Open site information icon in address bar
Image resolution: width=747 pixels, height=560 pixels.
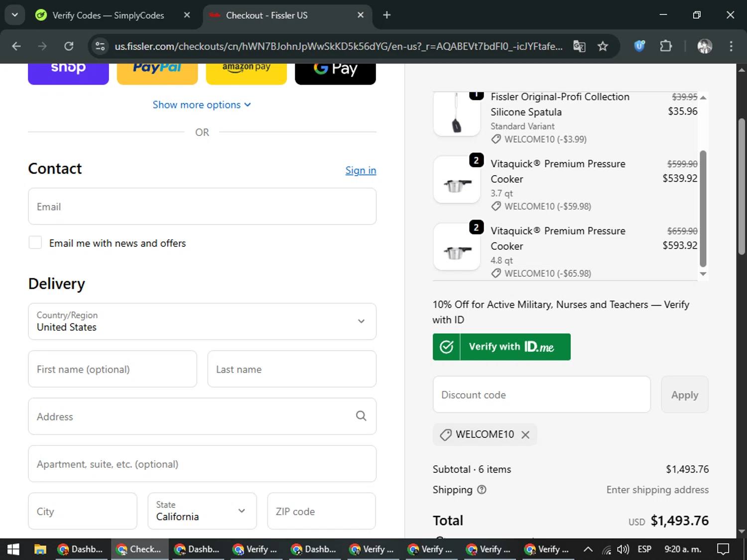100,46
